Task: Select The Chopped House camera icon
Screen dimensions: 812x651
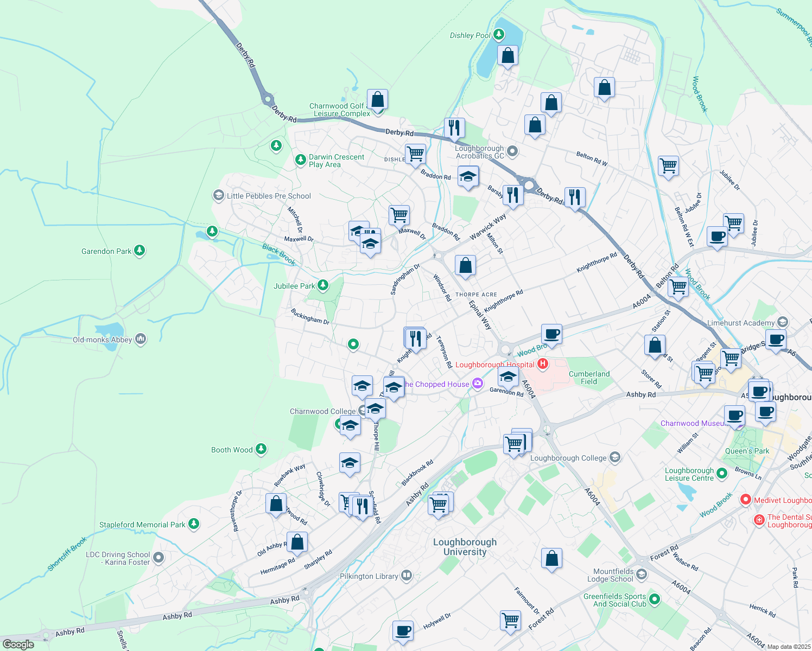Action: 478,384
